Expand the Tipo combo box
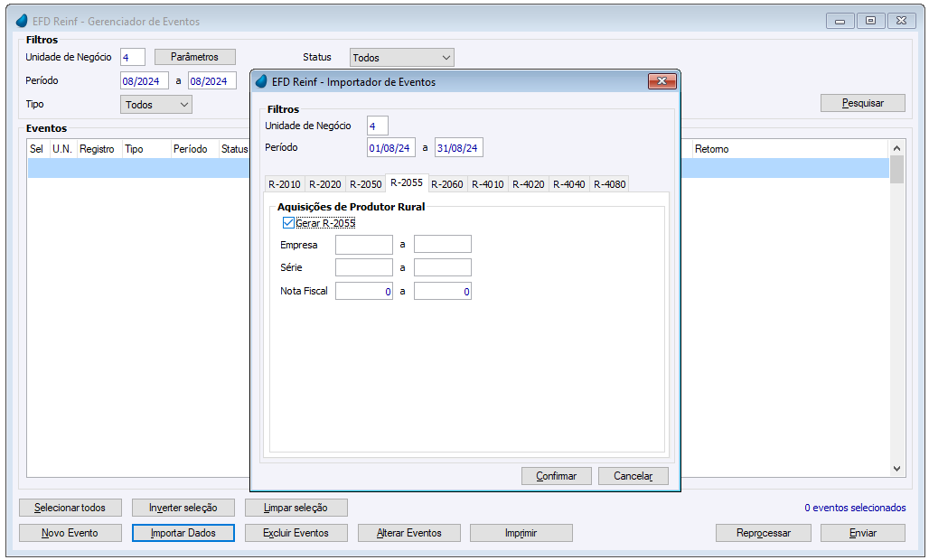The height and width of the screenshot is (560, 929). (x=156, y=105)
